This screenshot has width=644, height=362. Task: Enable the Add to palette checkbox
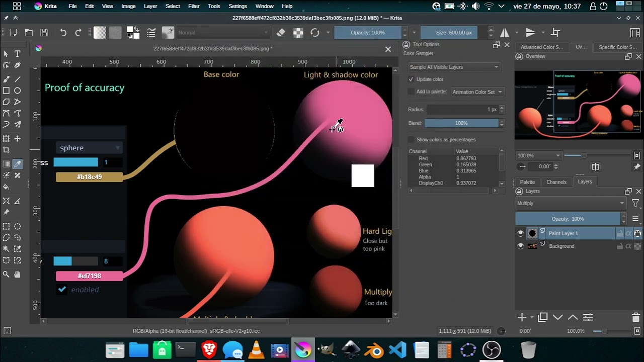coord(411,92)
